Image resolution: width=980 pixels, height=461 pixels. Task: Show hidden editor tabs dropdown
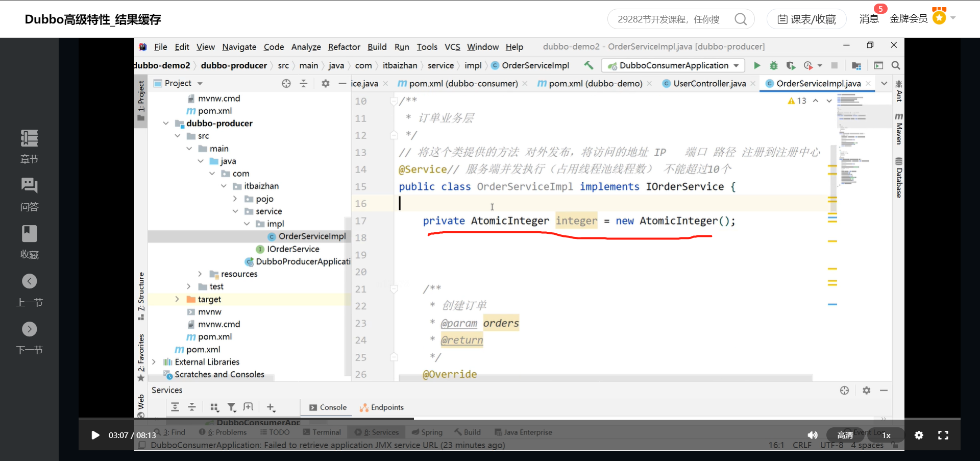tap(884, 83)
